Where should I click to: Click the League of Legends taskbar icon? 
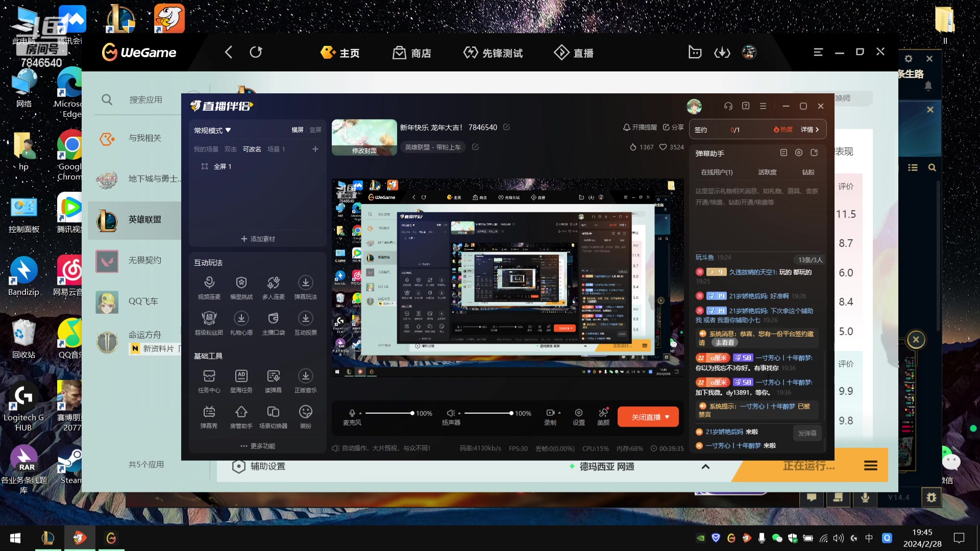48,538
